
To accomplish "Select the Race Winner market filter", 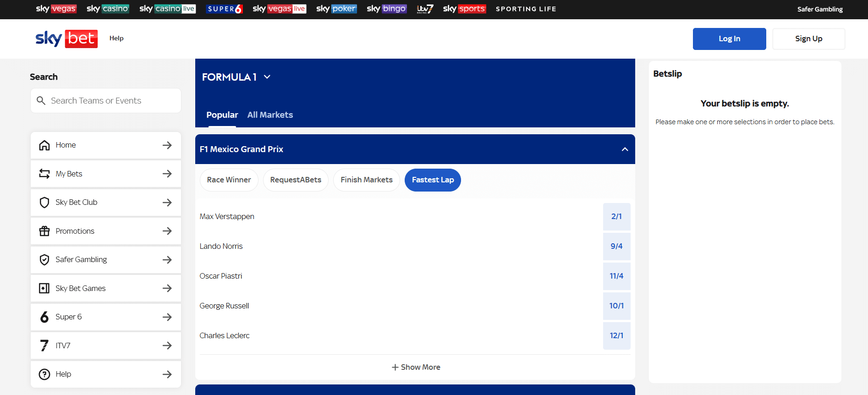I will (x=229, y=180).
